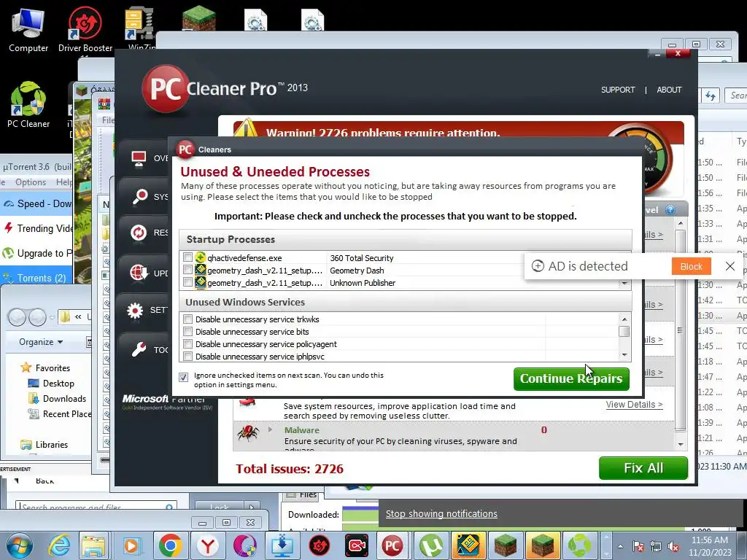Click the Fix All button
This screenshot has width=747, height=560.
(643, 468)
